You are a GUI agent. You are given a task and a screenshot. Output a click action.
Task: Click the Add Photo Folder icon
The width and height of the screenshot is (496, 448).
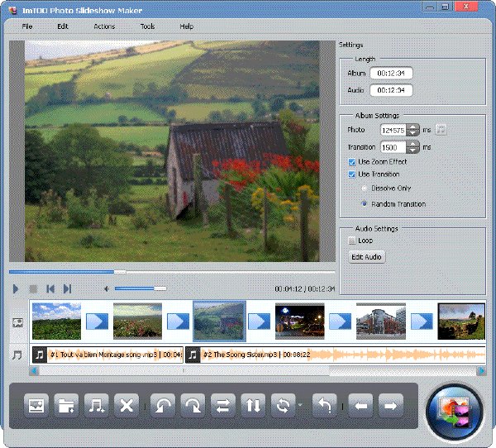pos(66,405)
